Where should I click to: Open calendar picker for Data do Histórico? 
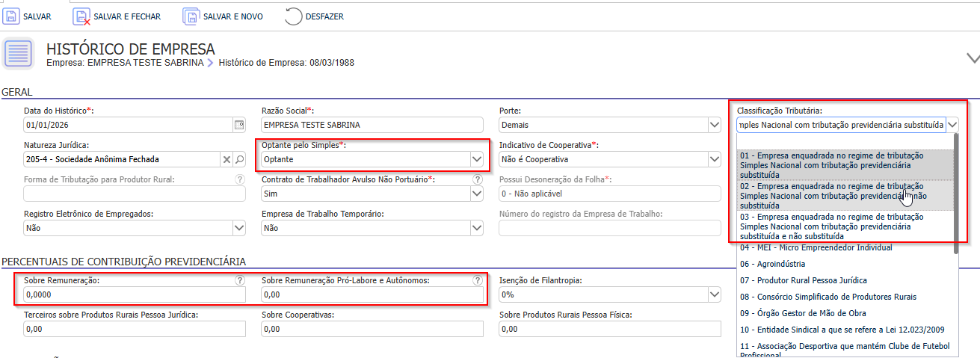239,125
